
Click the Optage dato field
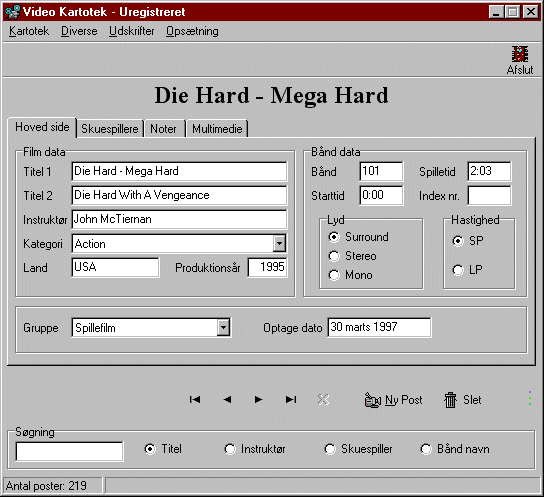pos(380,327)
